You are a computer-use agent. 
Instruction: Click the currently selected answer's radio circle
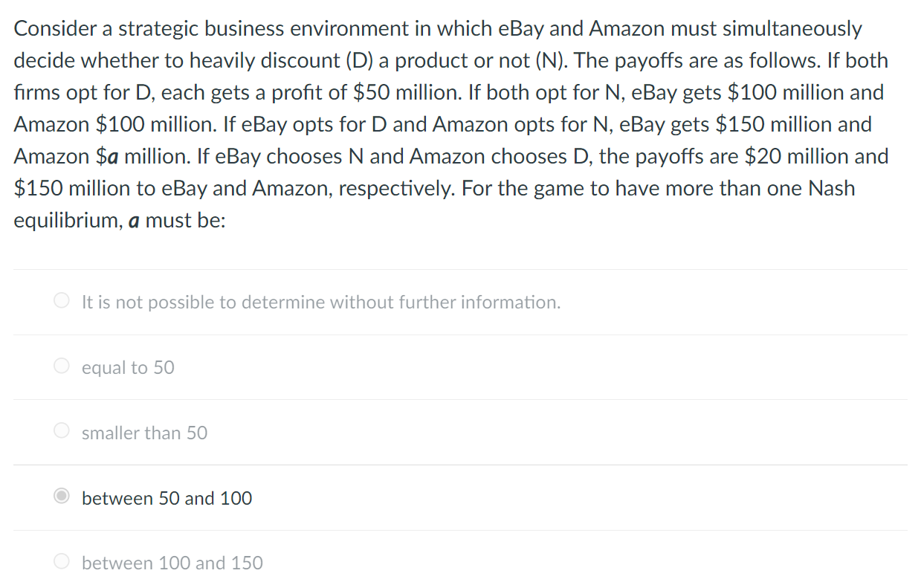click(62, 496)
